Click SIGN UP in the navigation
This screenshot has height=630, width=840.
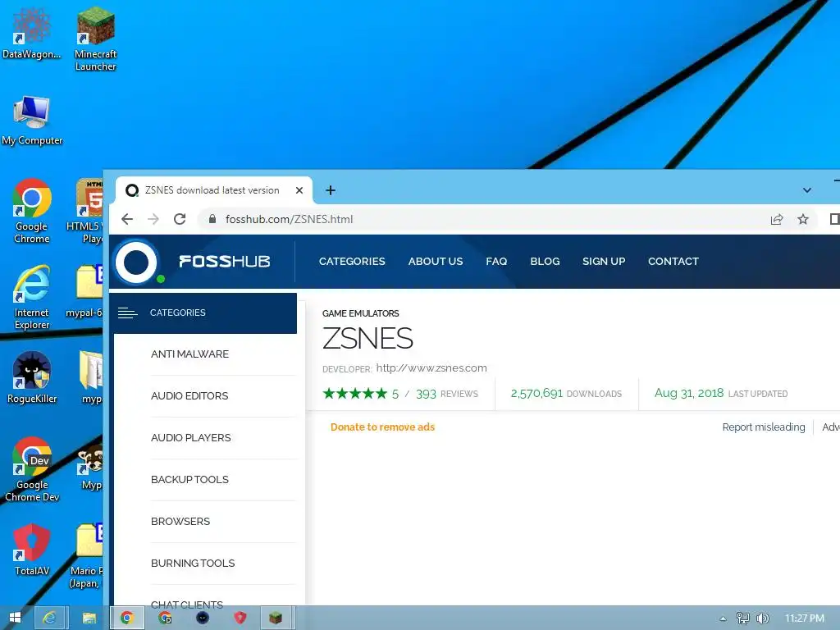pyautogui.click(x=604, y=262)
